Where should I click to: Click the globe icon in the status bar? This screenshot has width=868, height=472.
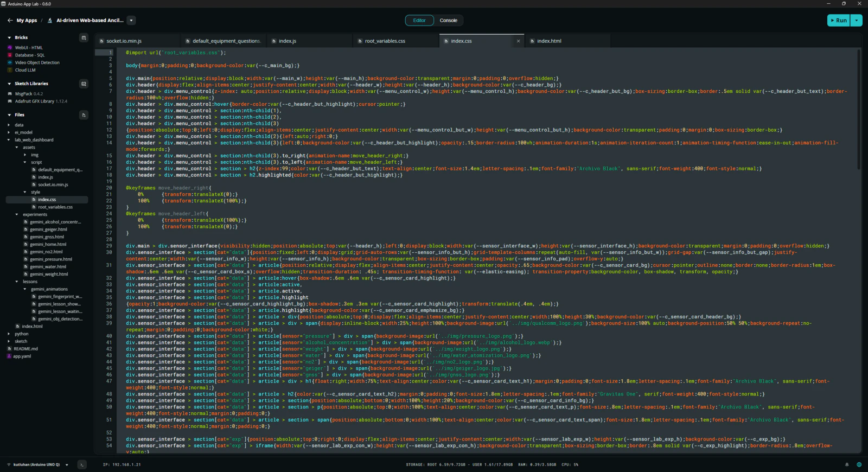(x=859, y=464)
